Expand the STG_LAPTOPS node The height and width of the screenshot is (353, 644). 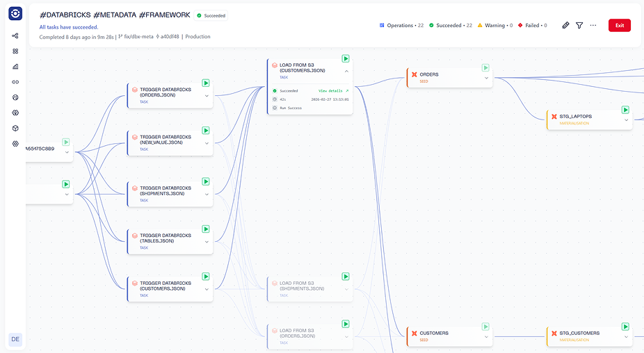(627, 120)
